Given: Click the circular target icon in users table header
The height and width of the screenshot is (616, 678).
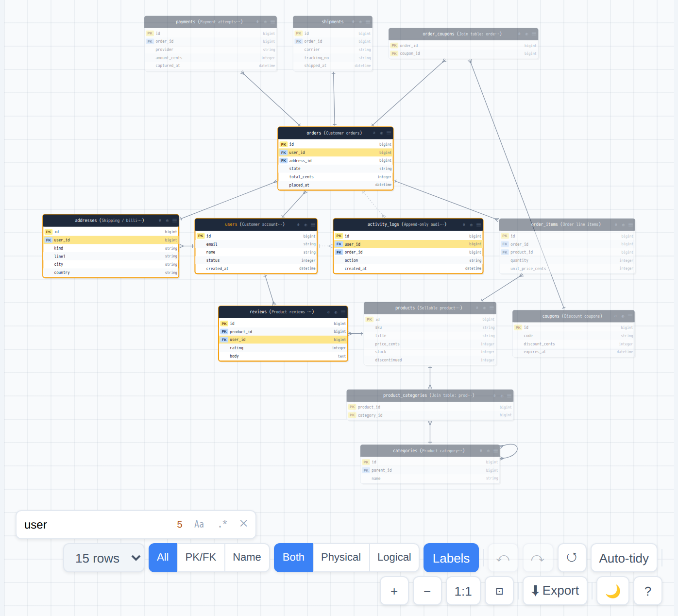Looking at the screenshot, I should click(305, 225).
